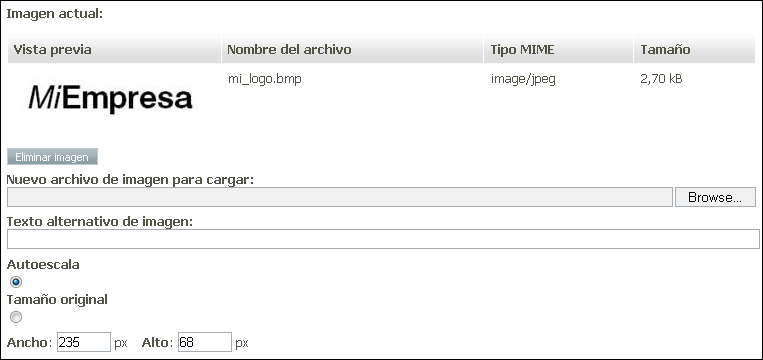This screenshot has width=763, height=360.
Task: Click the Texto alternativo de imagen field
Action: (x=383, y=239)
